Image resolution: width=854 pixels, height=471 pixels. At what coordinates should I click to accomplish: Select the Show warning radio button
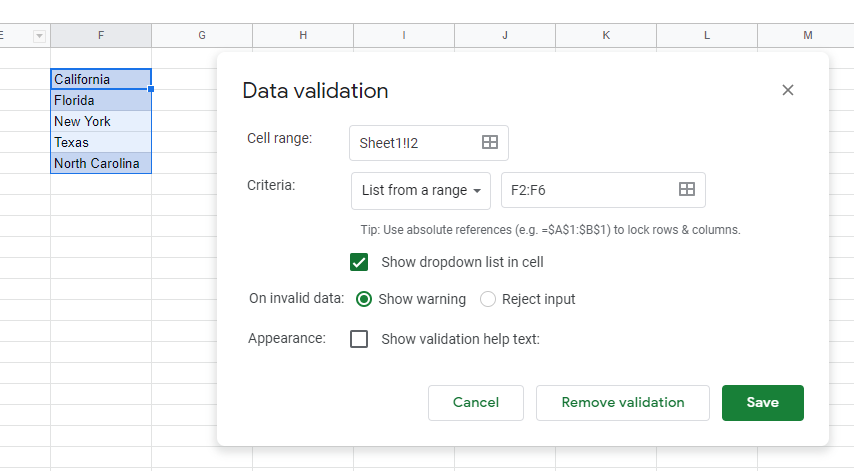click(364, 299)
